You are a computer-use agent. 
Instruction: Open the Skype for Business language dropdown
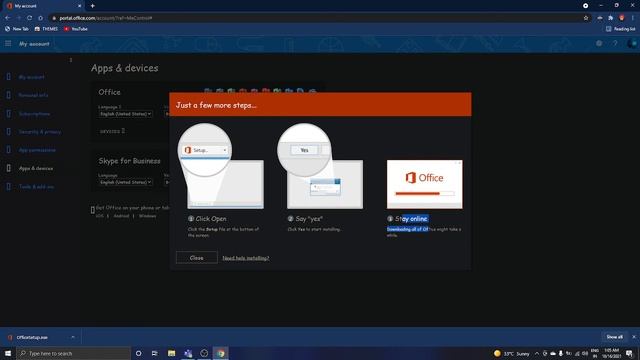pyautogui.click(x=126, y=182)
